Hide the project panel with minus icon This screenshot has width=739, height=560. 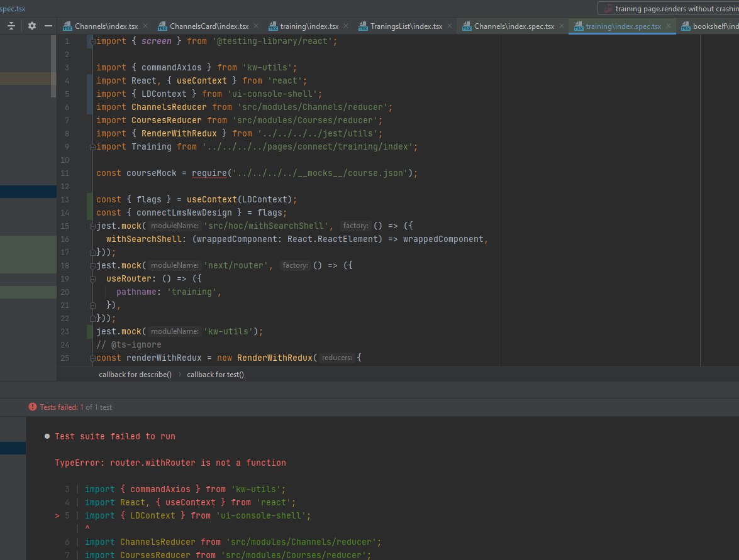[x=48, y=26]
